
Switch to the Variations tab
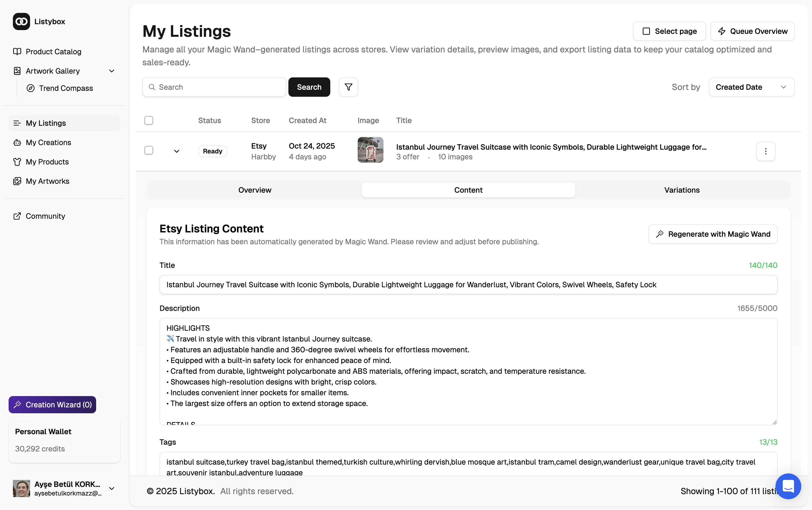(682, 190)
